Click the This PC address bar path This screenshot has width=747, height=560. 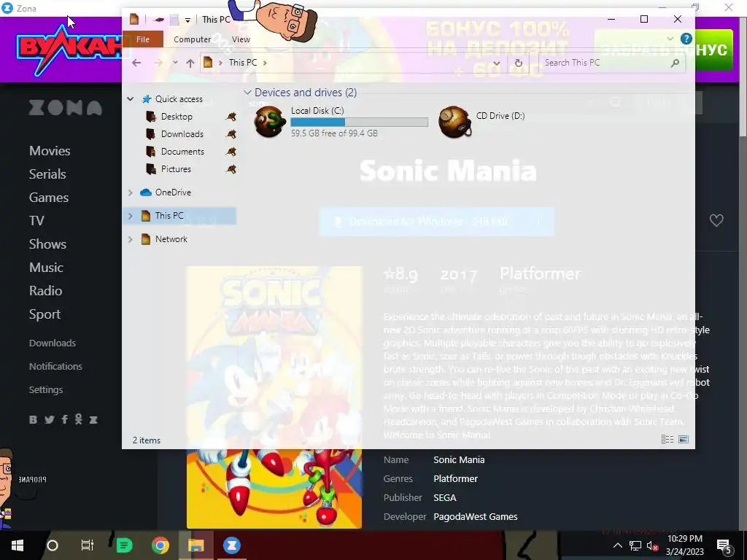tap(242, 63)
